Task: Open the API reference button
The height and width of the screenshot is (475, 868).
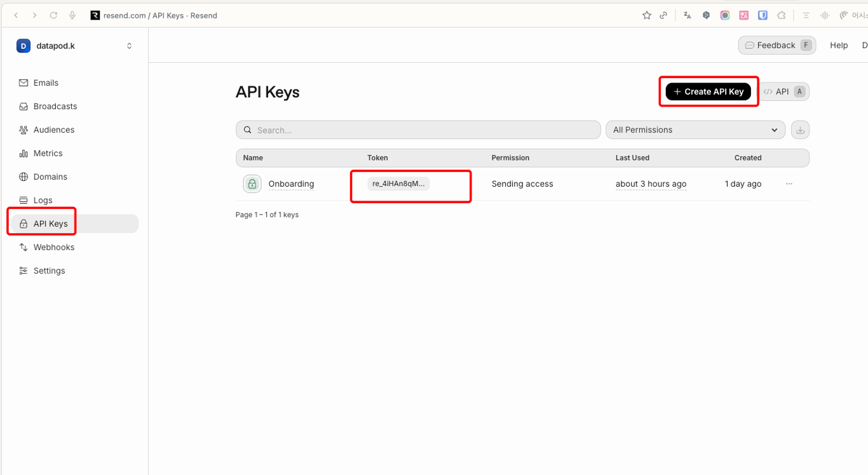Action: click(x=783, y=91)
